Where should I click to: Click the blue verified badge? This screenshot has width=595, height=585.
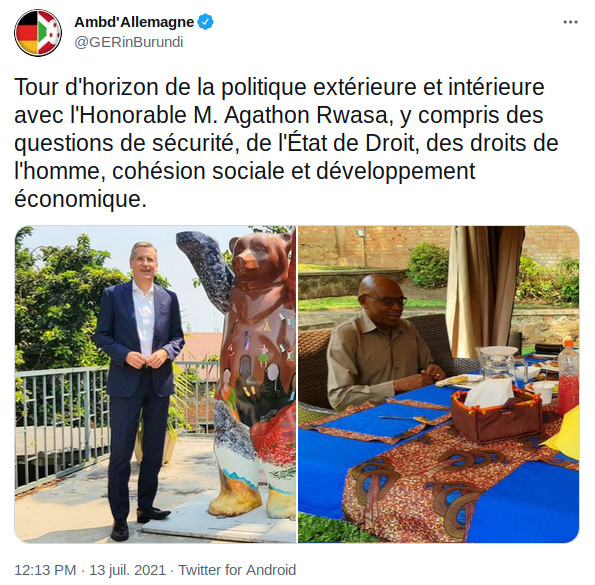coord(205,22)
